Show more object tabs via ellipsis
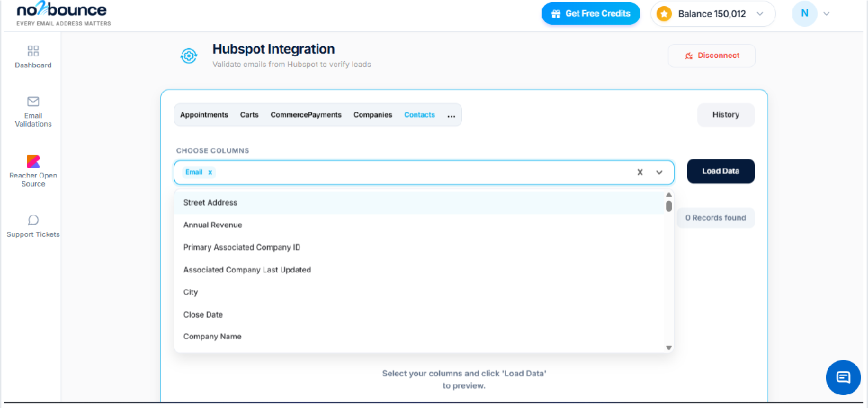Screen dimensions: 868x408 pos(452,115)
